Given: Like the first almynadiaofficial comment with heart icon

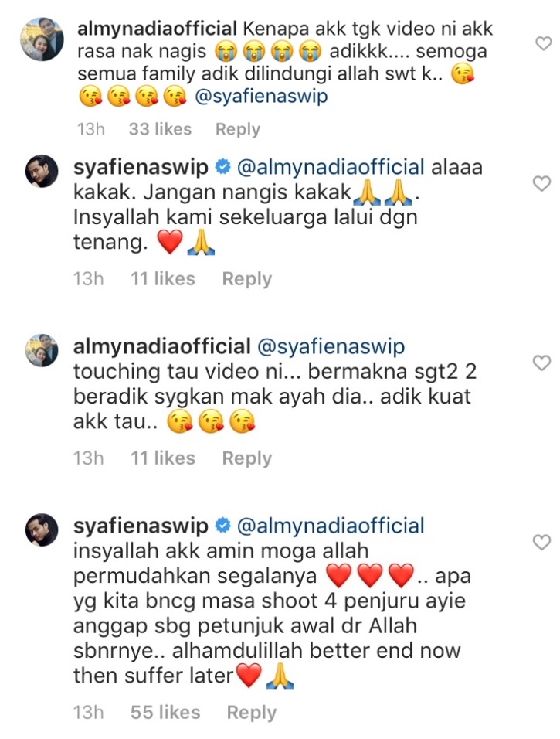Looking at the screenshot, I should click(544, 43).
